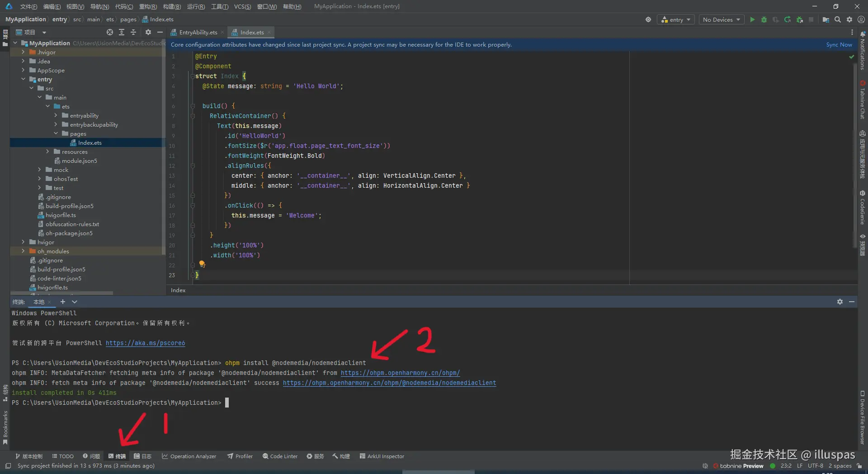Expand the AppScope folder
This screenshot has width=868, height=474.
pos(23,70)
